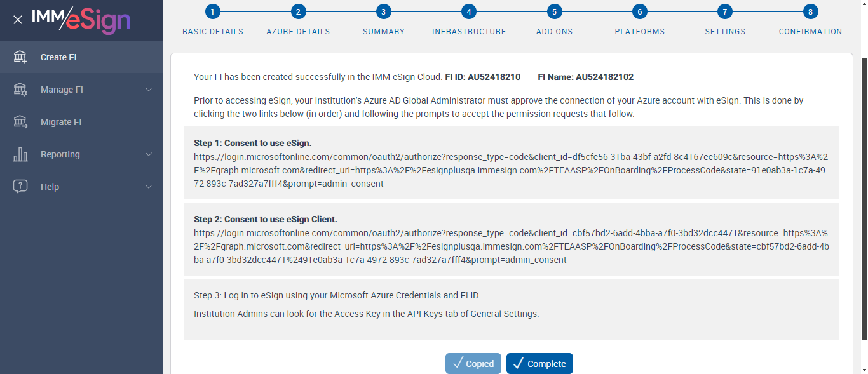This screenshot has height=374, width=868.
Task: Click the Reporting bar chart icon
Action: coord(20,154)
